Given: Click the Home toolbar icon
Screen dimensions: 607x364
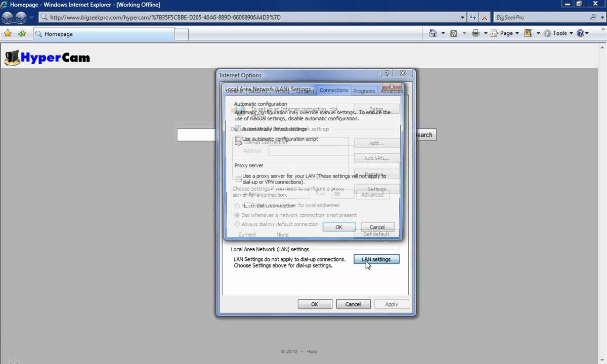Looking at the screenshot, I should pos(433,33).
